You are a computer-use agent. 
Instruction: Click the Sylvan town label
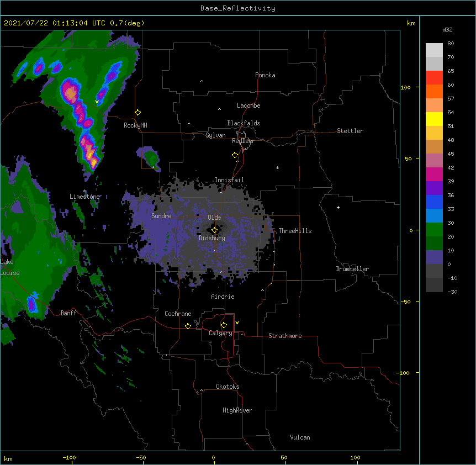215,135
